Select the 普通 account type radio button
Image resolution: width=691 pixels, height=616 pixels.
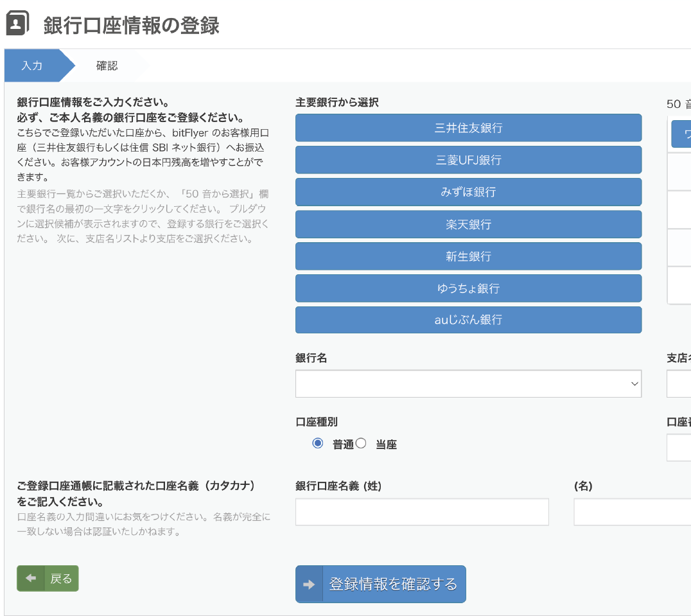coord(317,443)
